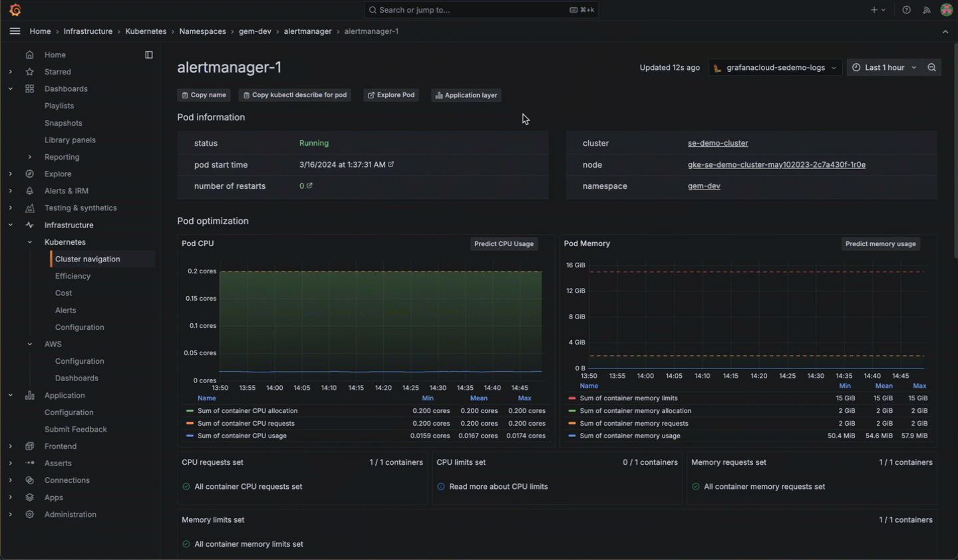958x560 pixels.
Task: Click the Max column header in Pod CPU legend
Action: 524,398
